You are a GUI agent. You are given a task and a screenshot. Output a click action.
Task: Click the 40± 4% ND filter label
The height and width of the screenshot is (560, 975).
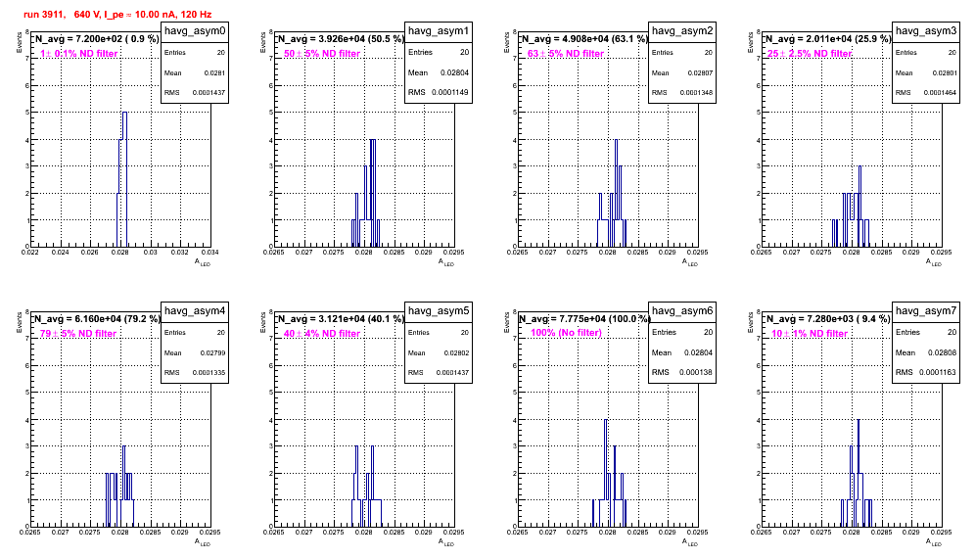click(x=322, y=334)
